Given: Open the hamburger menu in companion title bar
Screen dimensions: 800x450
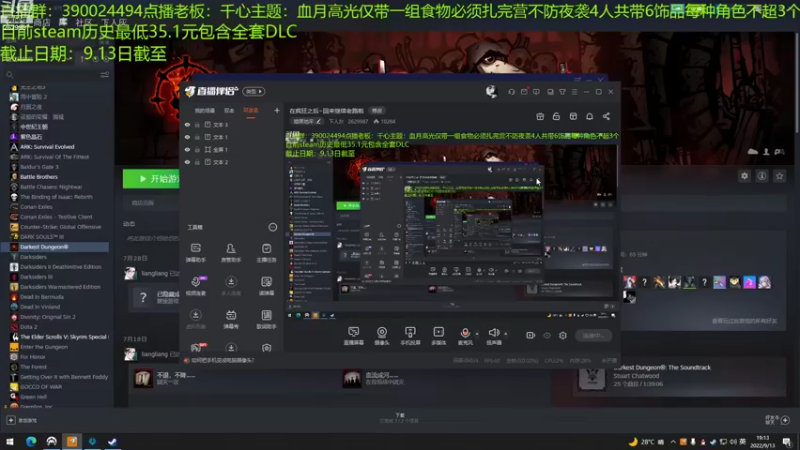Looking at the screenshot, I should 574,92.
